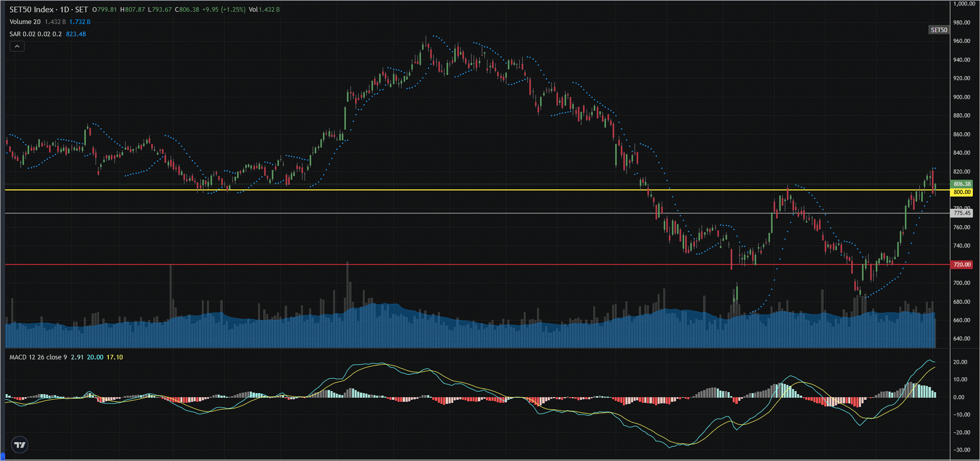Screen dimensions: 980x461
Task: Click the MACD value 20.00
Action: tap(95, 357)
